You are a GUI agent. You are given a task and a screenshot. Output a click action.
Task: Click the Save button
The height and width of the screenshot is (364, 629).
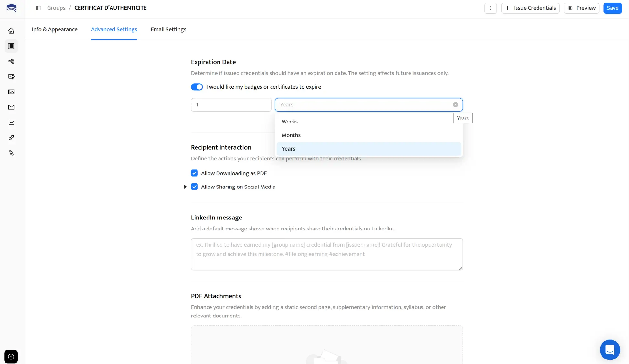[x=612, y=8]
